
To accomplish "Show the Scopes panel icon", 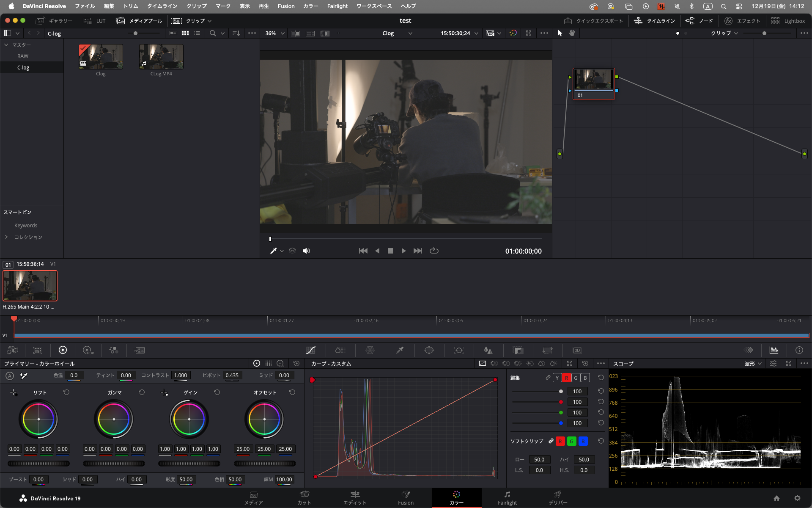I will coord(774,350).
